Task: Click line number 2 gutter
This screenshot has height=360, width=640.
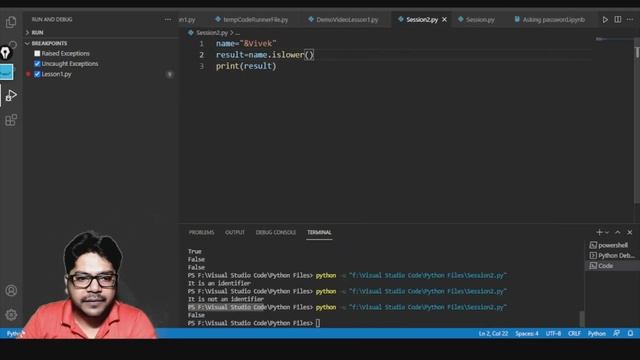Action: tap(201, 55)
